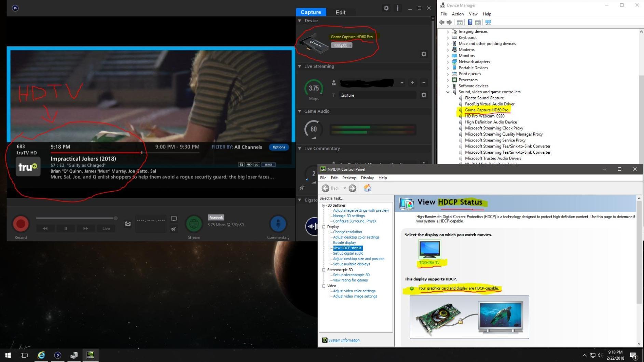Collapse Sound, video and game controllers

click(x=448, y=92)
